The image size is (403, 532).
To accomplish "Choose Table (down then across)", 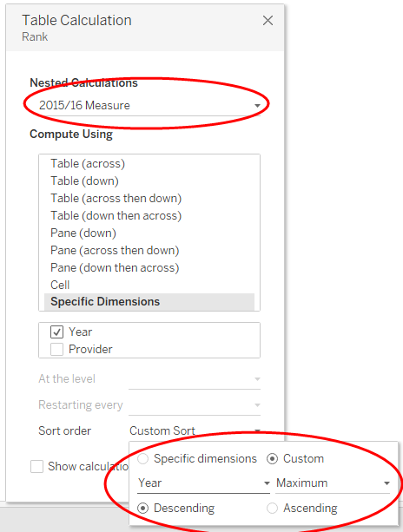I will pyautogui.click(x=116, y=215).
